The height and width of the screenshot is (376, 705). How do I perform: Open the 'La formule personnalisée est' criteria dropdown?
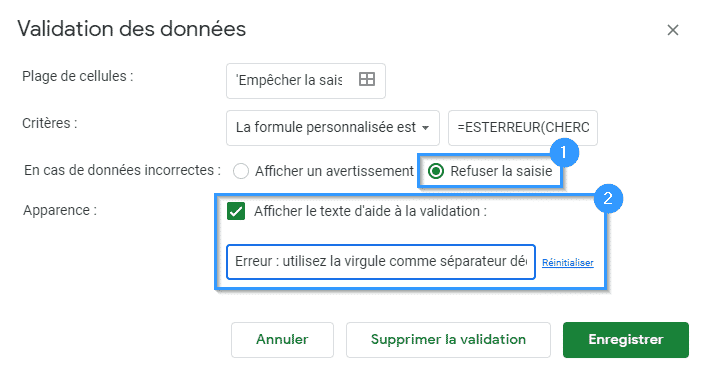(x=333, y=128)
